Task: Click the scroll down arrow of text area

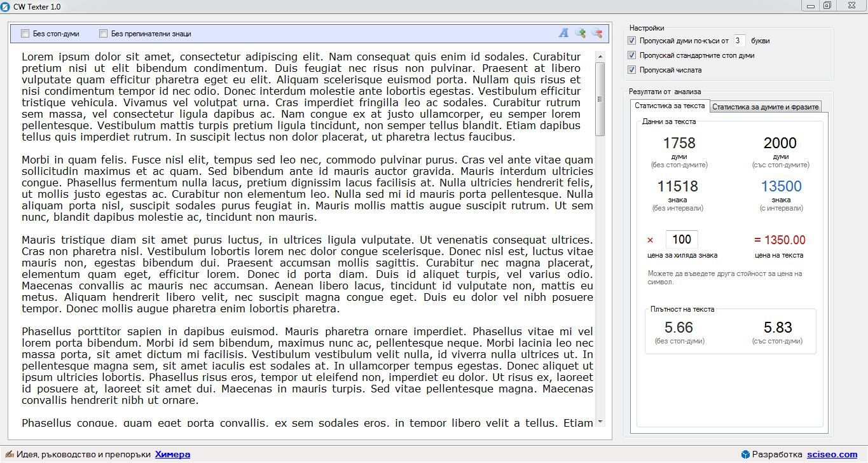Action: (600, 422)
